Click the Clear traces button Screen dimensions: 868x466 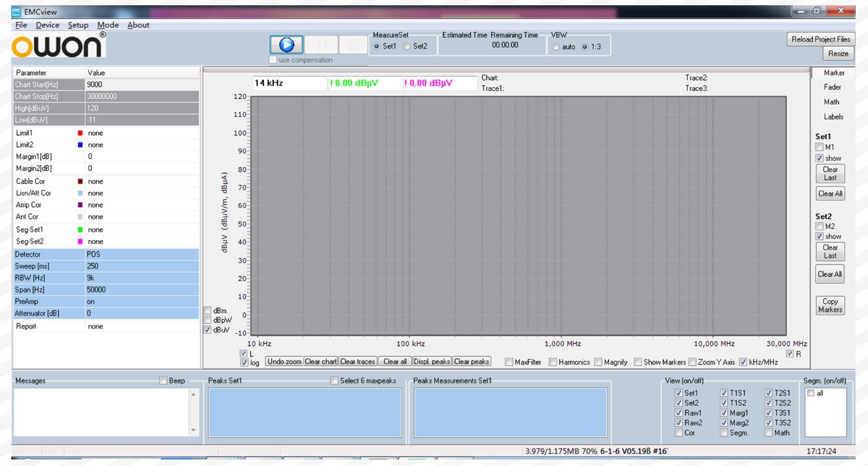point(358,362)
